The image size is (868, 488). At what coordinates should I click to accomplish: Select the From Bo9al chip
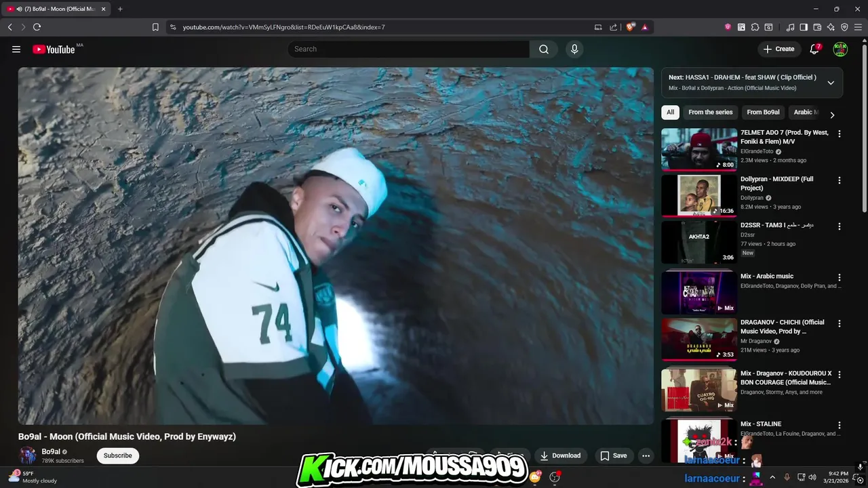coord(763,113)
